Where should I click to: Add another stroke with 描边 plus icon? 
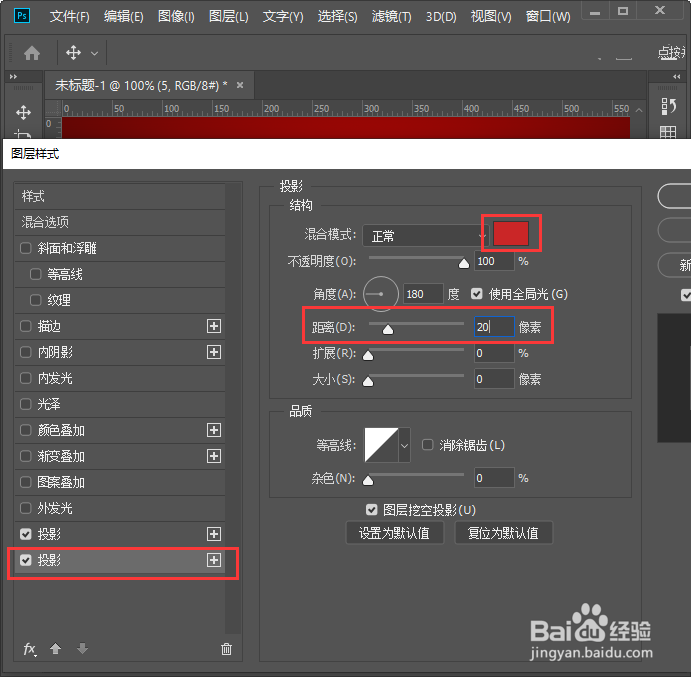214,326
